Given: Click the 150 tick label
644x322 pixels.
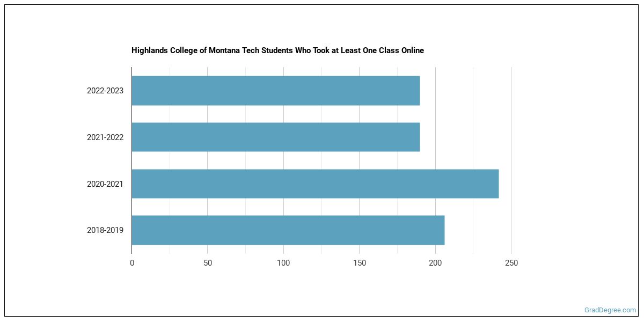Looking at the screenshot, I should 360,263.
